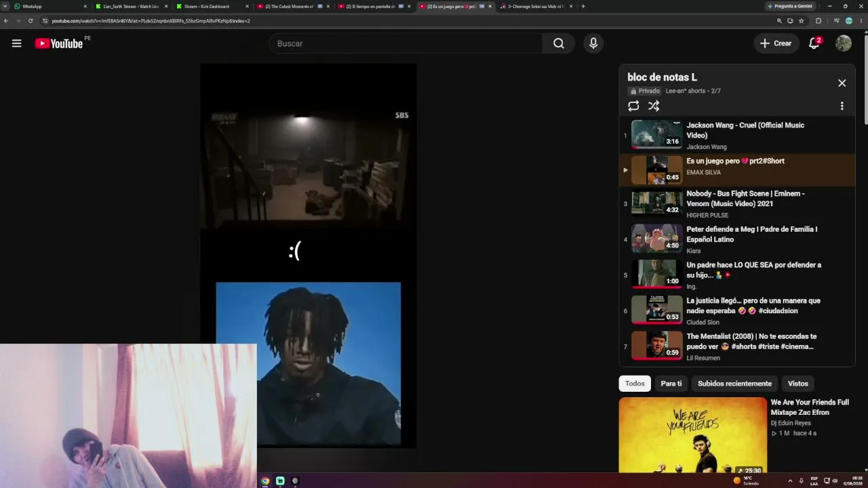Viewport: 868px width, 488px height.
Task: Select the Subidos recientemente filter chip
Action: (x=734, y=384)
